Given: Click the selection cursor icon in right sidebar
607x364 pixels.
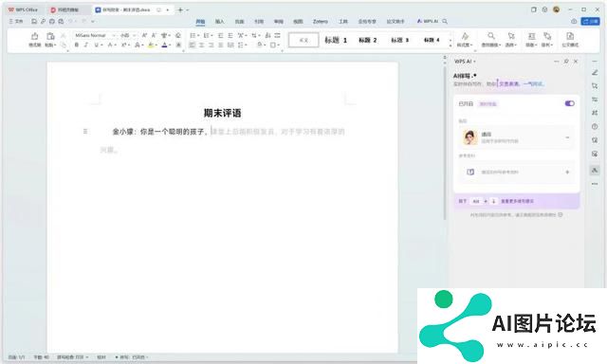Looking at the screenshot, I should (595, 86).
